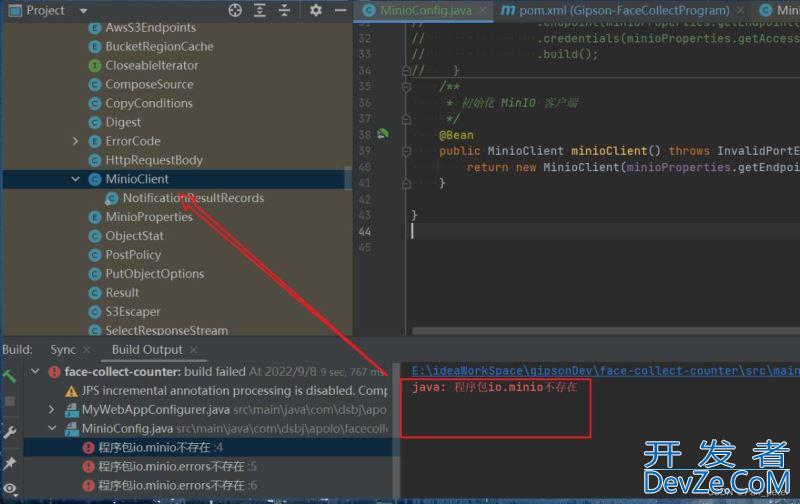Open the E:\ideaWorkSpace source file link
The image size is (800, 504).
[606, 371]
